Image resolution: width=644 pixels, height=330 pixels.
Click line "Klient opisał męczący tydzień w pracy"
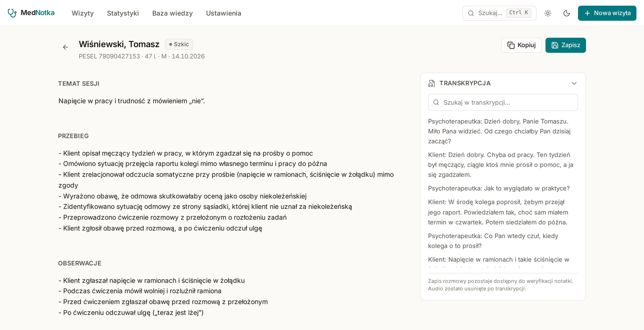pyautogui.click(x=186, y=153)
